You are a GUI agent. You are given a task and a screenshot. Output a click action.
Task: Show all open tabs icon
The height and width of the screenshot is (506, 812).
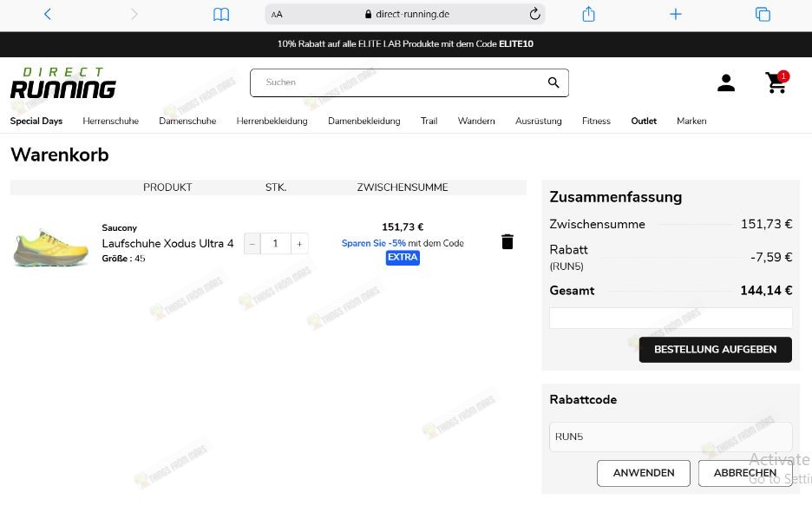[763, 14]
